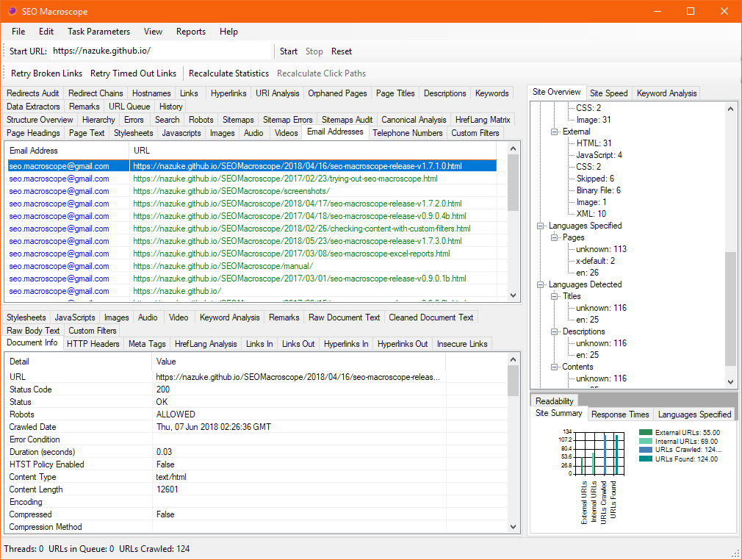Switch to the Insecure Links tab
Screen dimensions: 742x560
462,344
